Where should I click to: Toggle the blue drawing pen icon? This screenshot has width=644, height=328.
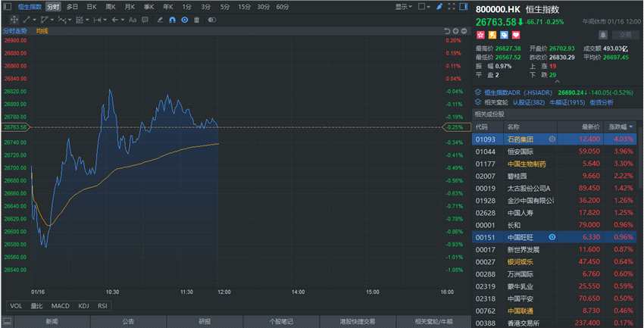click(439, 7)
